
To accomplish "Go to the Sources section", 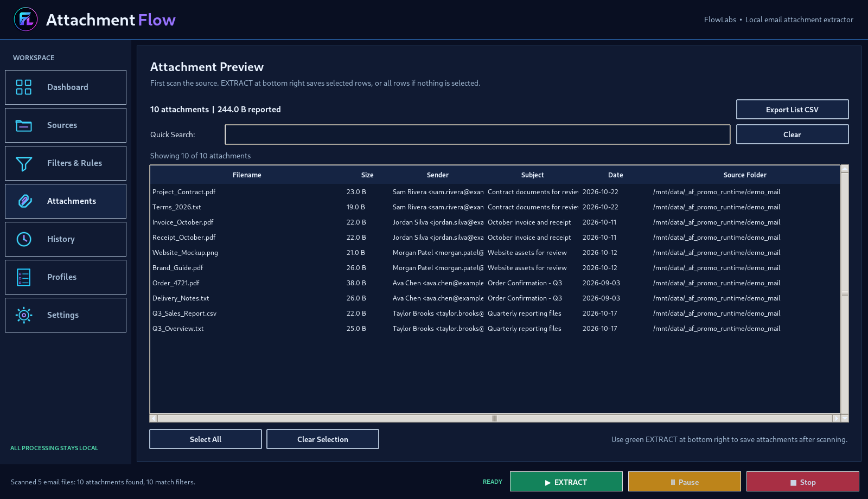I will tap(66, 125).
